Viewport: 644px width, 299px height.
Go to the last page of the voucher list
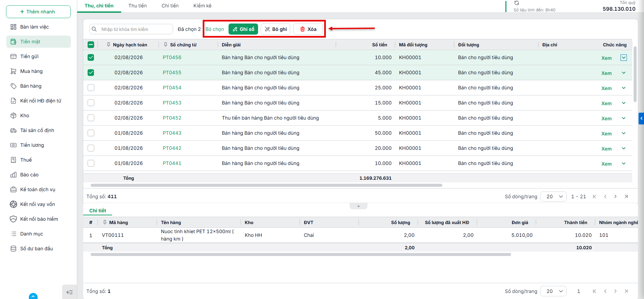coord(626,197)
